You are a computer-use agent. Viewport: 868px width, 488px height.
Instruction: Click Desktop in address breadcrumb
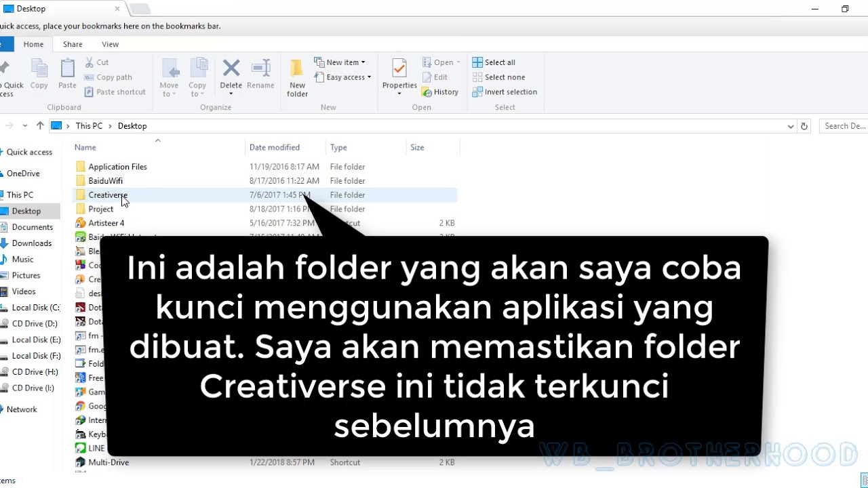tap(132, 126)
